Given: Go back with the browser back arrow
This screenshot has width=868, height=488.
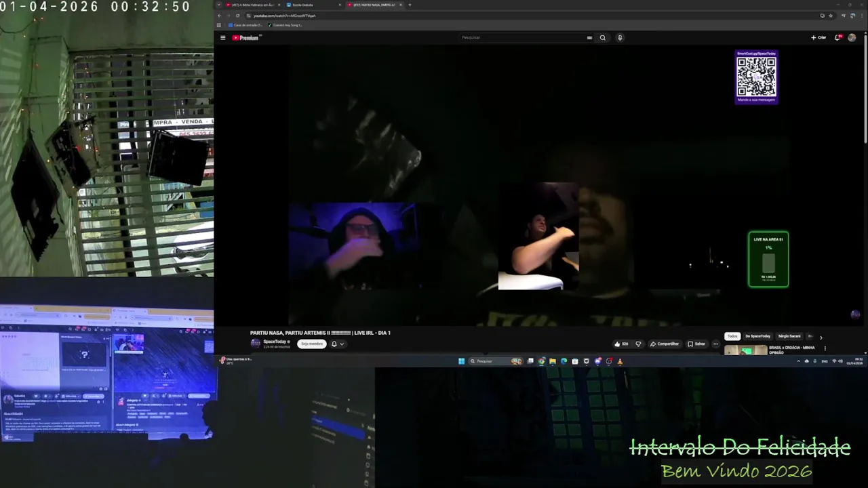Looking at the screenshot, I should pos(219,16).
